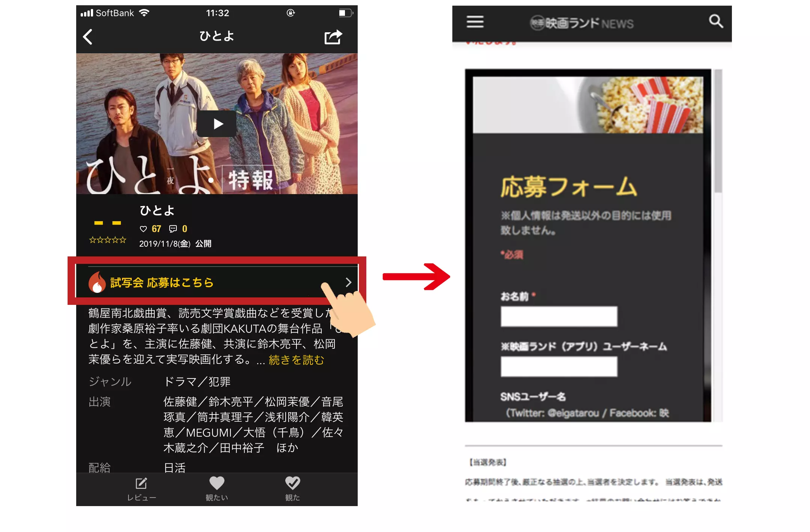Tap the SNSユーザー名 field label
810x532 pixels.
click(x=533, y=396)
